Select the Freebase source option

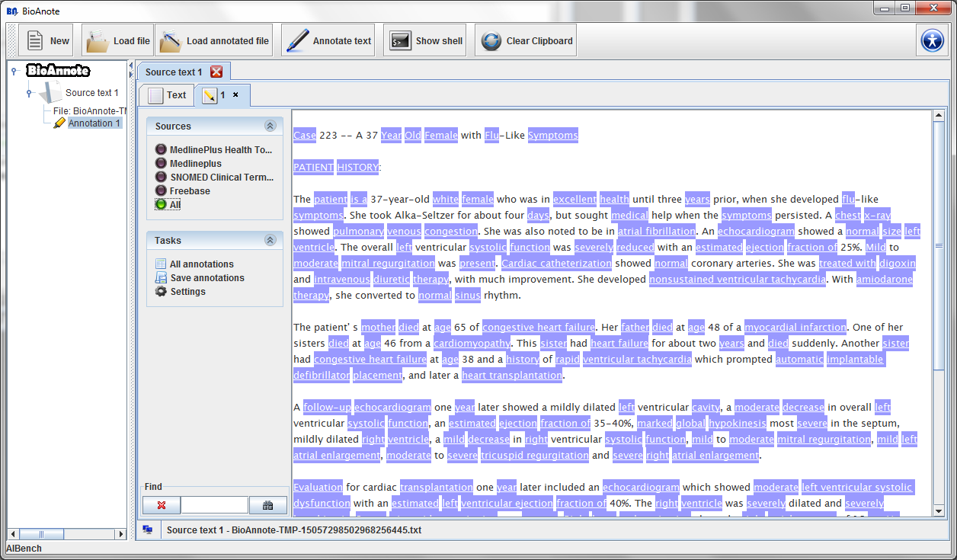point(190,191)
